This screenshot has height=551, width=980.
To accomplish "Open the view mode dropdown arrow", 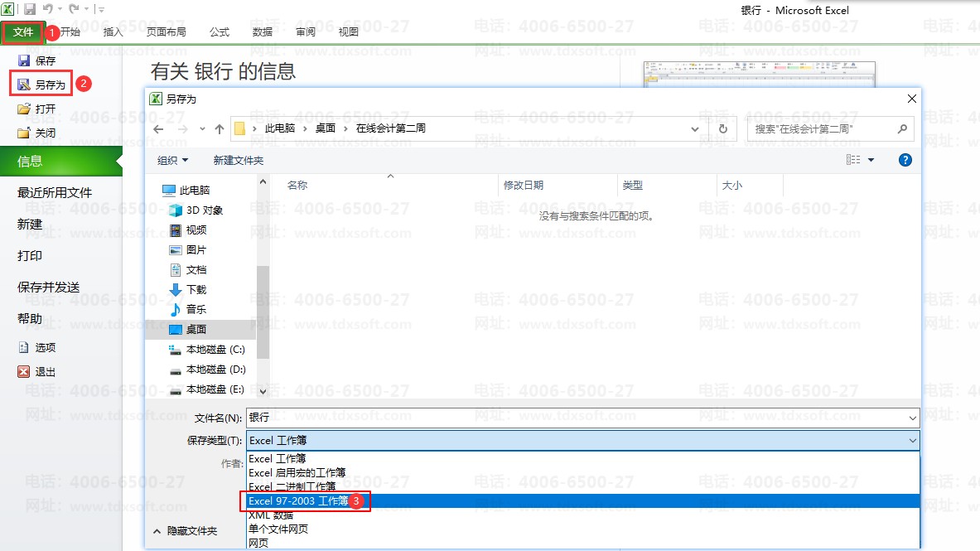I will tap(871, 160).
